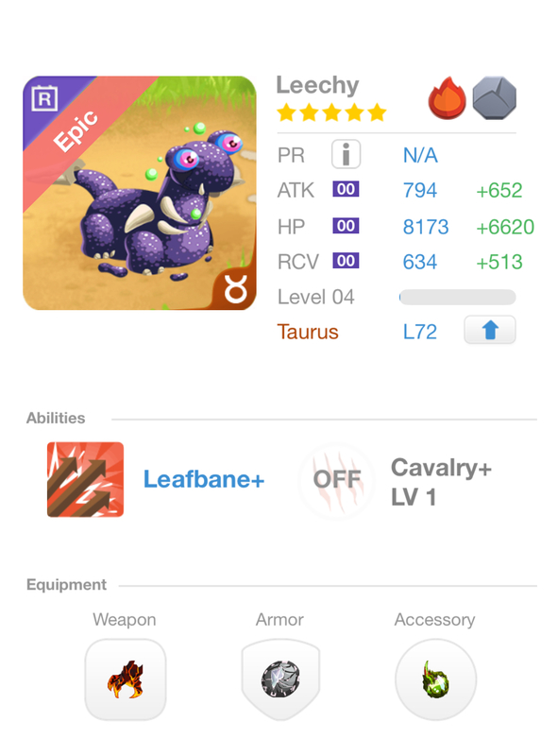Open the fiery claw Weapon slot
The image size is (558, 756).
click(126, 679)
